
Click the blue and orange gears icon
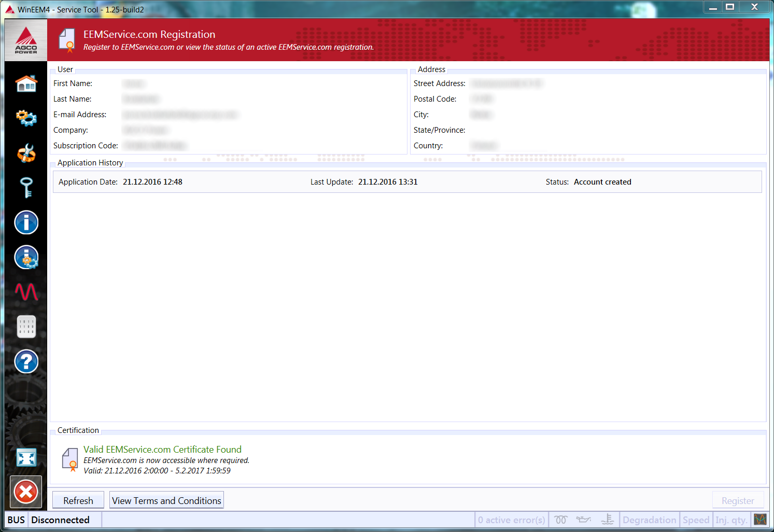click(26, 118)
